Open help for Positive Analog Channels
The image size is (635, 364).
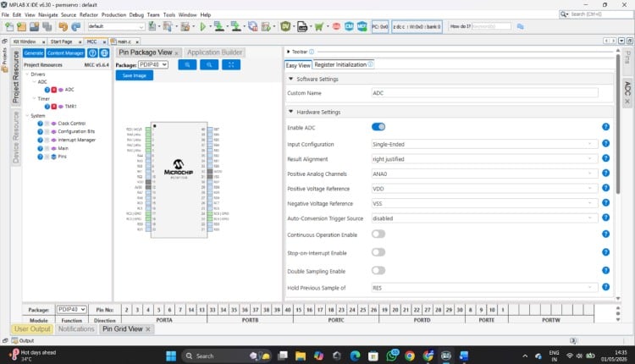605,174
